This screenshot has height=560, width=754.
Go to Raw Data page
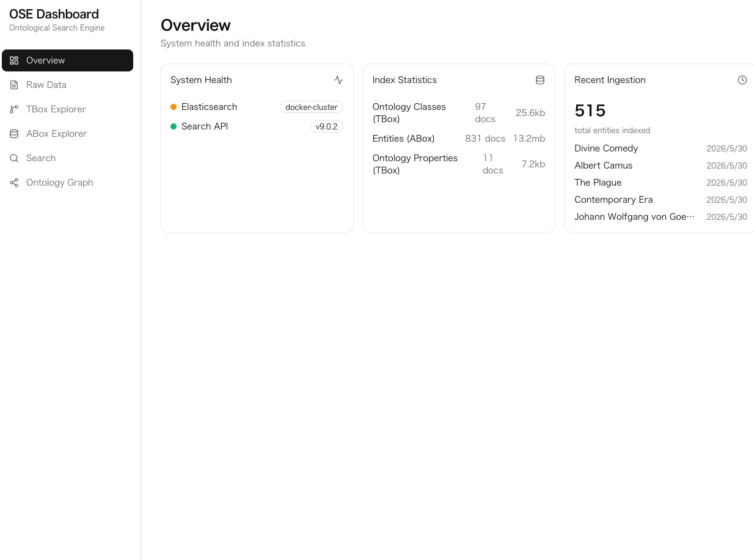pyautogui.click(x=67, y=85)
